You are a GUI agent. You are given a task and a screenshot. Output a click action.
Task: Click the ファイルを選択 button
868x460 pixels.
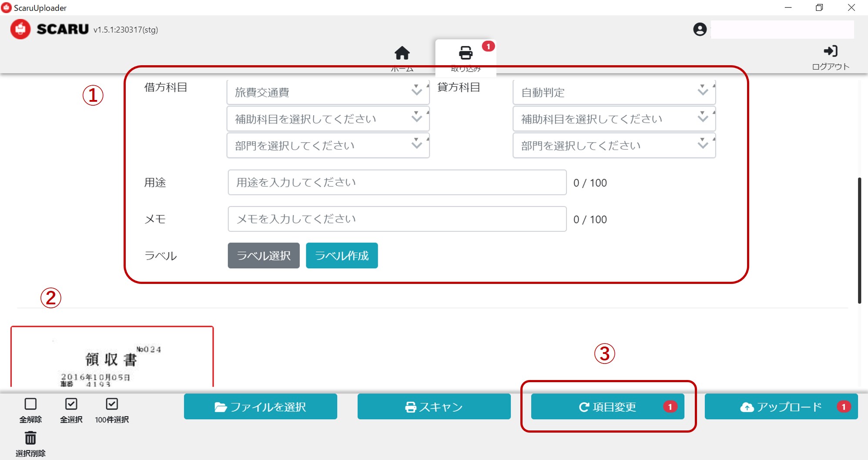[x=260, y=407]
